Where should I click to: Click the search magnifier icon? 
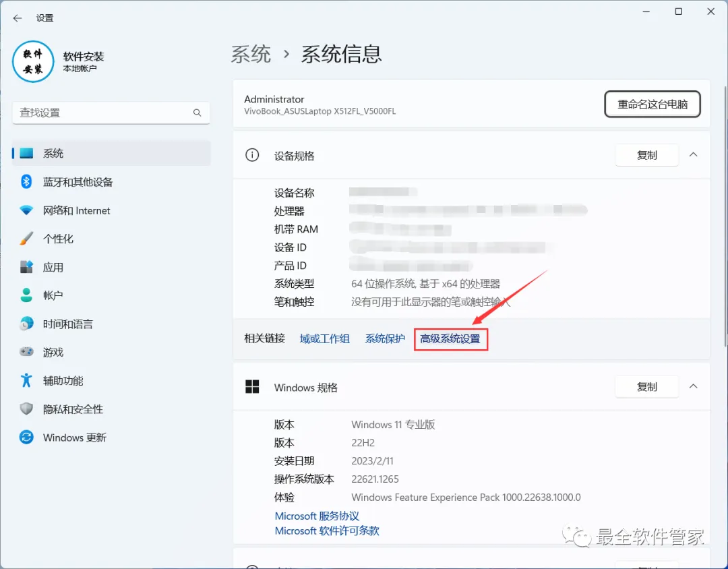point(197,113)
